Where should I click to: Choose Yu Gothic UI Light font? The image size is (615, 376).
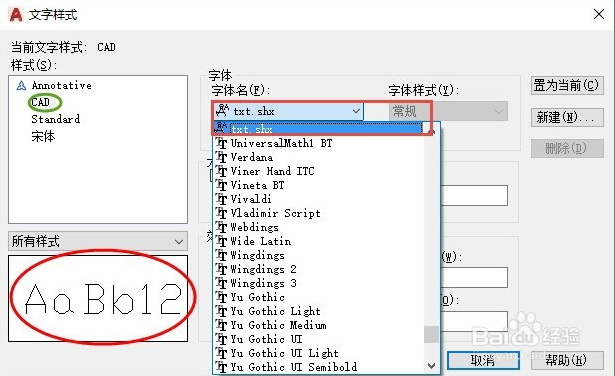(284, 353)
